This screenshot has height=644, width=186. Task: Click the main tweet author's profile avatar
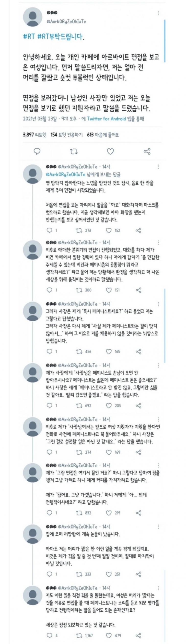pos(33,17)
